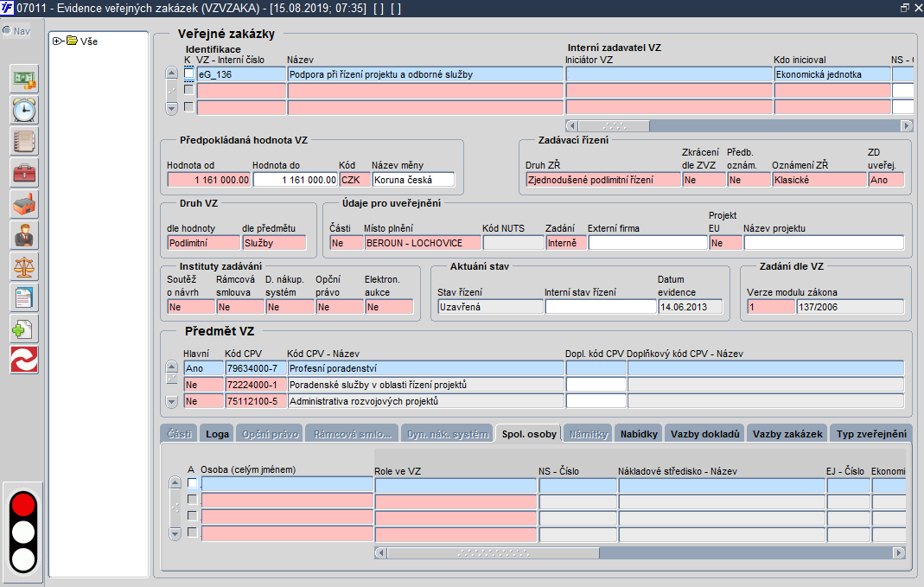This screenshot has width=924, height=587.
Task: Click the Název projektu input field
Action: click(824, 243)
